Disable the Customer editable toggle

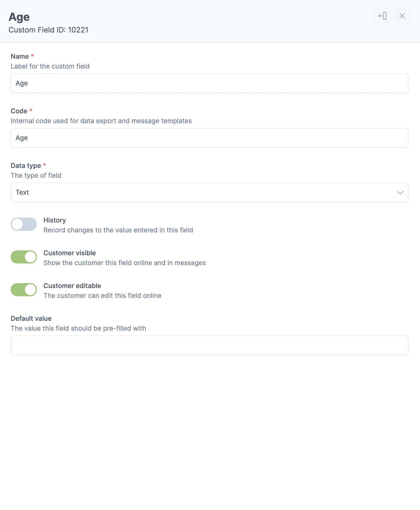[x=24, y=290]
